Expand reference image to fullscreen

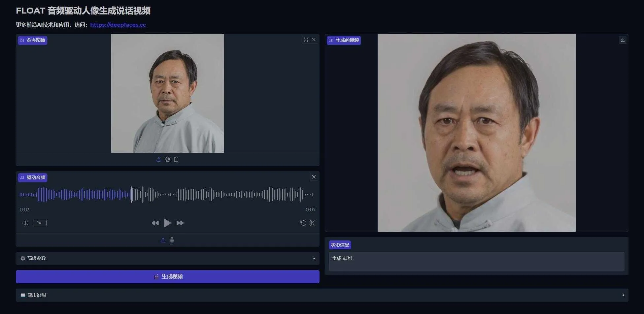[x=306, y=40]
